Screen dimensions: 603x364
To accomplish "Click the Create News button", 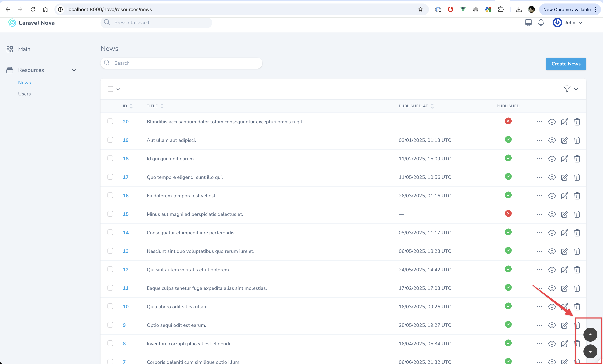I will 565,64.
